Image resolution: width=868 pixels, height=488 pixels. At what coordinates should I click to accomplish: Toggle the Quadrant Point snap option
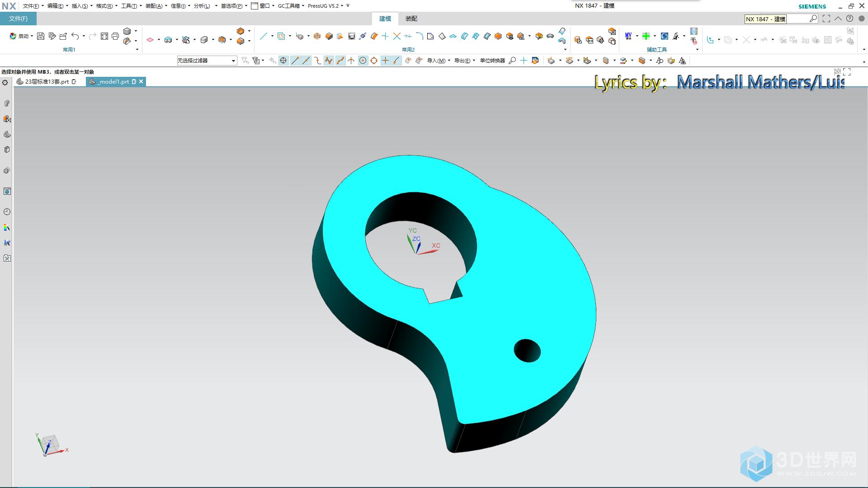click(374, 61)
